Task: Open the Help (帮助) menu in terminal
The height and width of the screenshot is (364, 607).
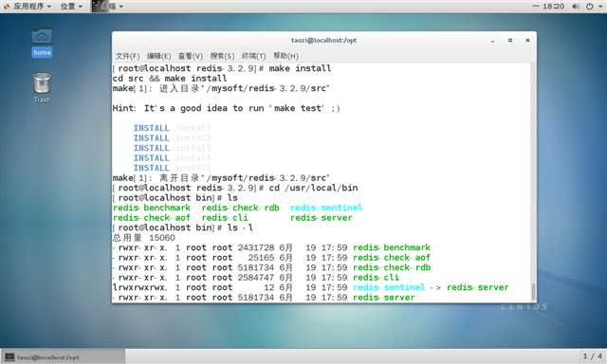Action: pos(285,56)
